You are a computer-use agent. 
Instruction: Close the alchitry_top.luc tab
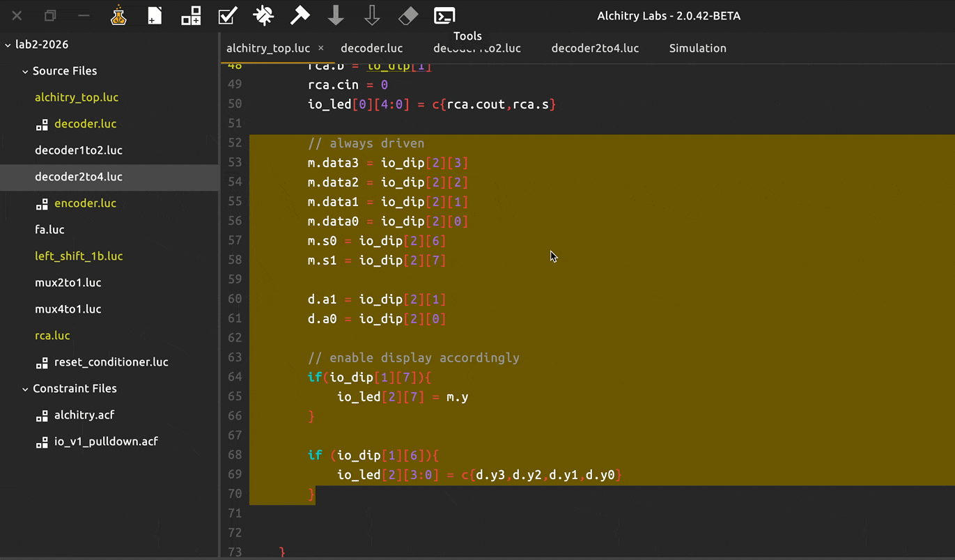click(x=321, y=48)
